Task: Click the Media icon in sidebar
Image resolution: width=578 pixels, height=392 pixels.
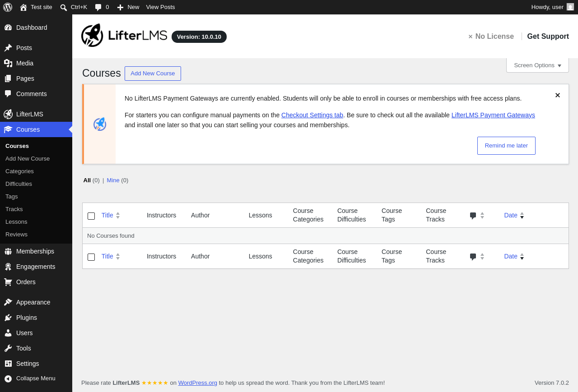Action: pos(8,63)
